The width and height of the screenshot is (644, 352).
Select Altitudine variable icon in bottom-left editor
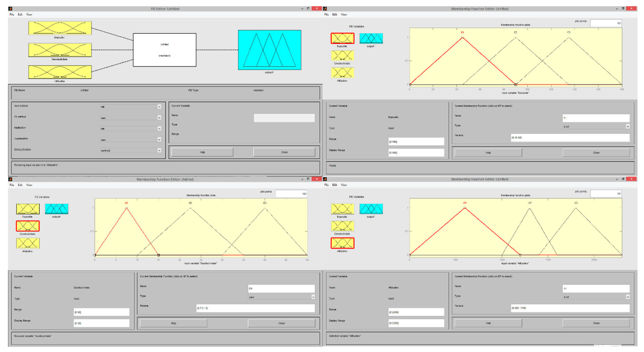click(x=28, y=243)
